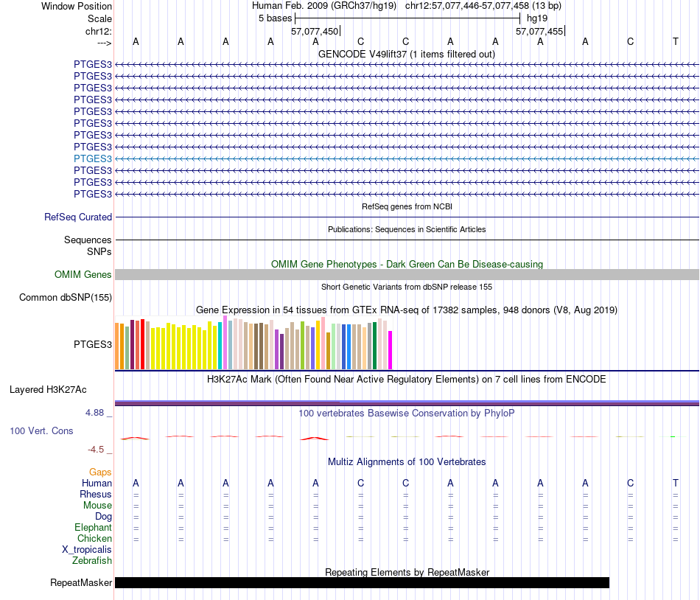Open the RefSeq Curated track label
Screen dimensions: 700x600
click(78, 217)
